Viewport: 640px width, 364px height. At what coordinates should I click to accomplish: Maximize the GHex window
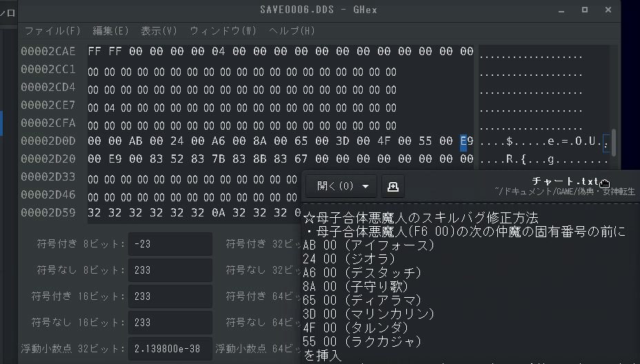[585, 10]
